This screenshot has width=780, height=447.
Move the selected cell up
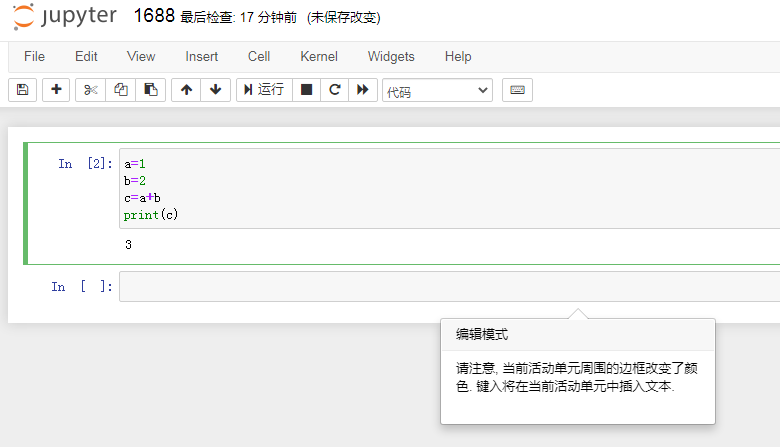pos(186,89)
